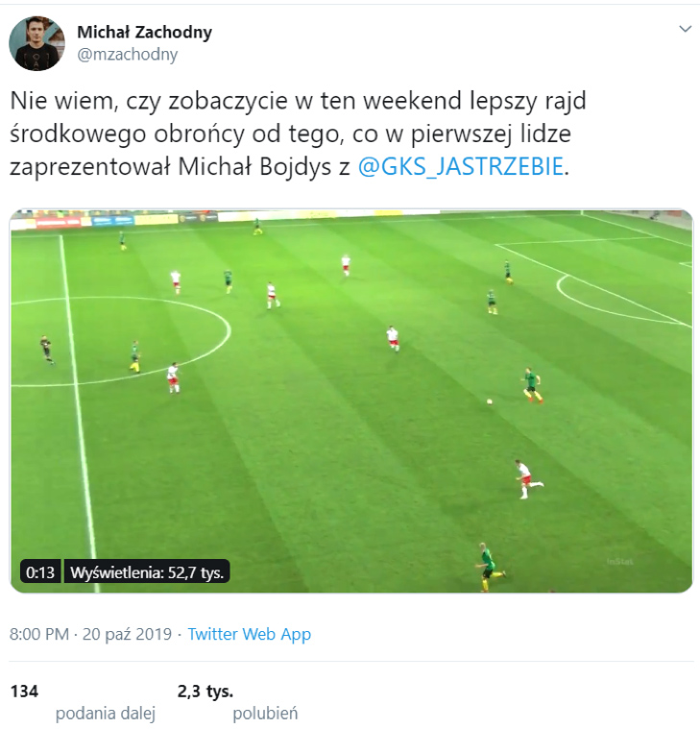Expand the tweet options chevron
Screen dimensions: 700x729
click(686, 29)
